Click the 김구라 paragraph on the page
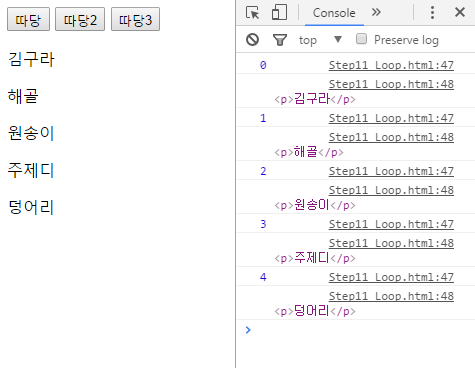 pyautogui.click(x=31, y=59)
